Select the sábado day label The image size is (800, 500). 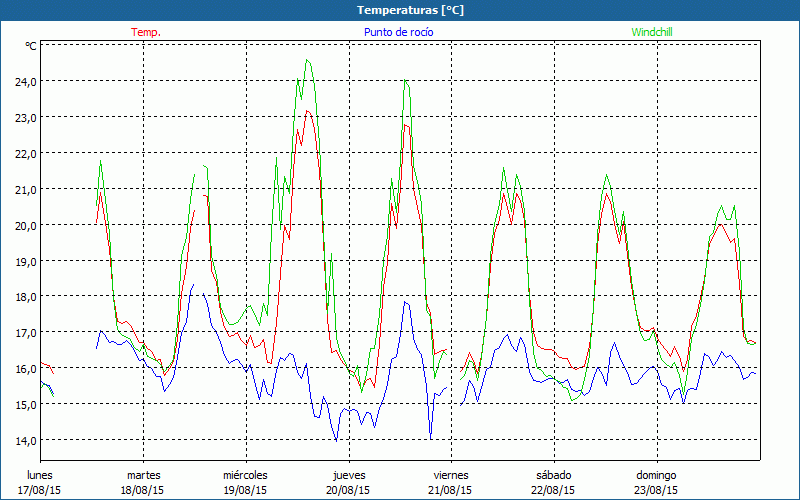click(x=553, y=475)
